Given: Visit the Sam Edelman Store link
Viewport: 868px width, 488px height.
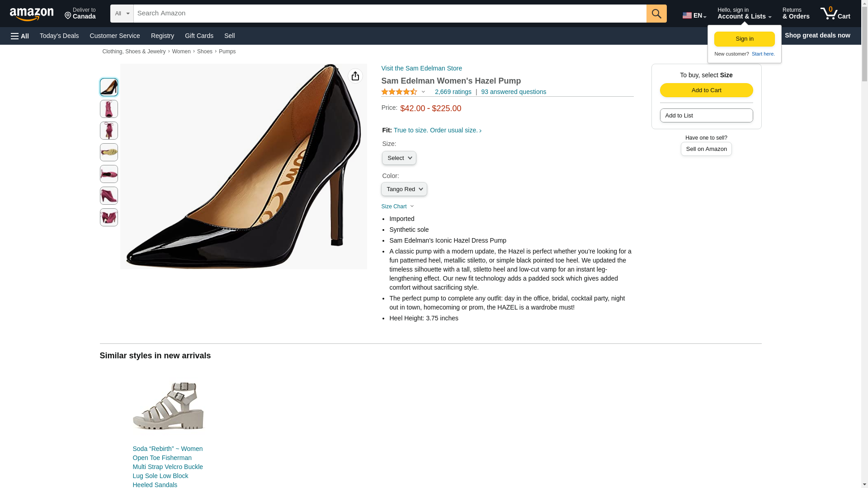Looking at the screenshot, I should click(422, 68).
